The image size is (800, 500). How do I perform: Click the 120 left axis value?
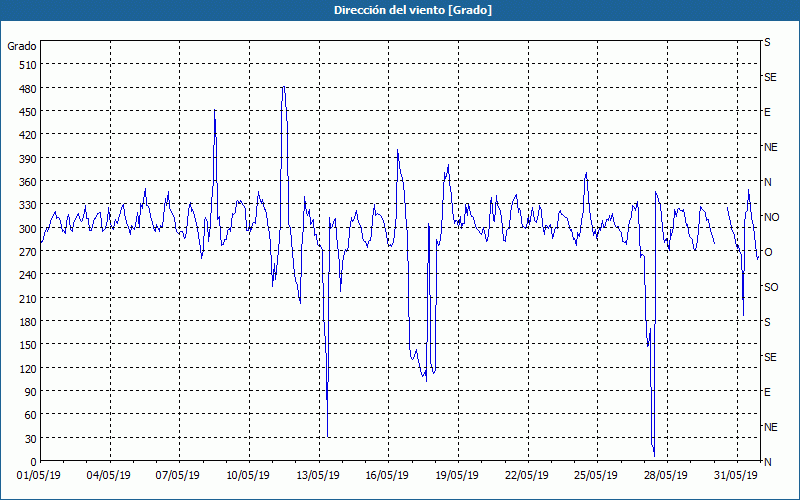tap(28, 368)
